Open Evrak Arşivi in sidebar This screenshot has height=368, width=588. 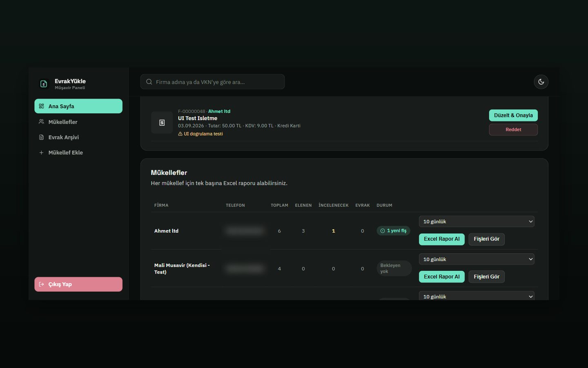coord(78,137)
